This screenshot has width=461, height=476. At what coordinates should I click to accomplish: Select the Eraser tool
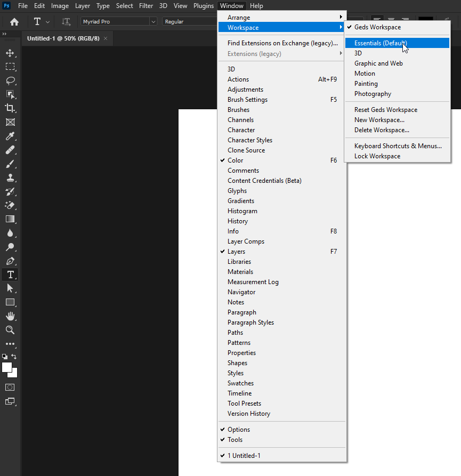pyautogui.click(x=10, y=205)
